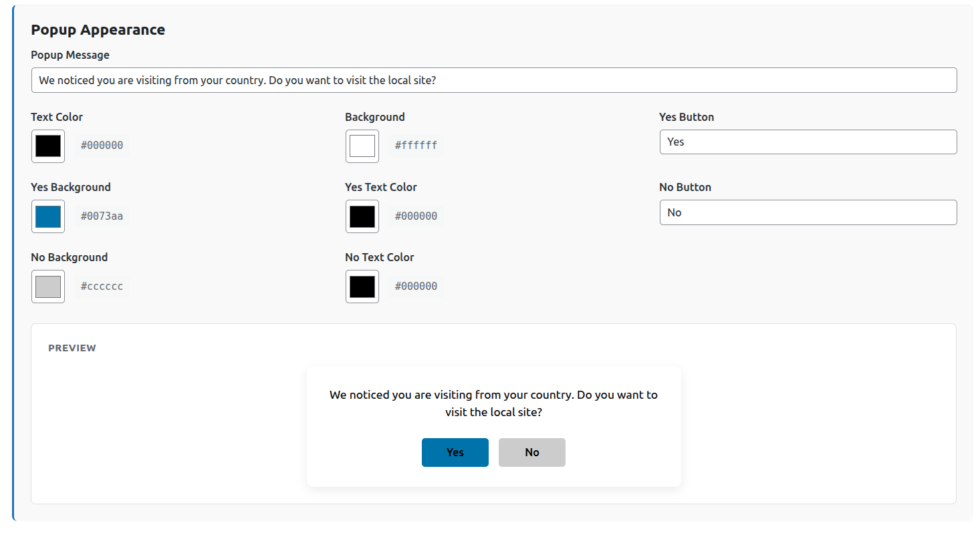Viewport: 980px width, 537px height.
Task: Focus the No Button label input
Action: 808,212
